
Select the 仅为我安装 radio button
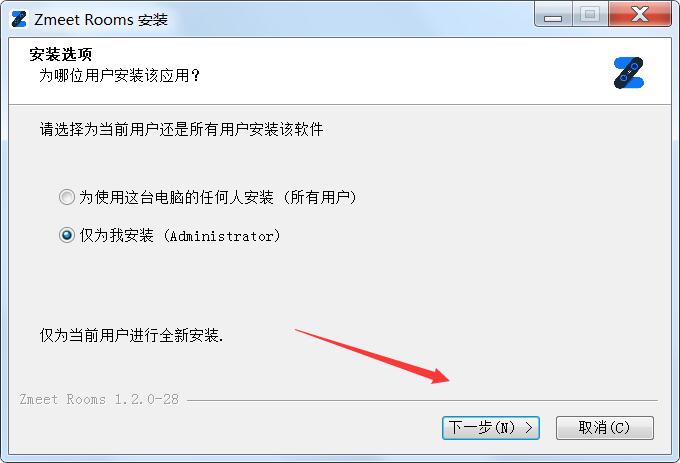click(67, 235)
